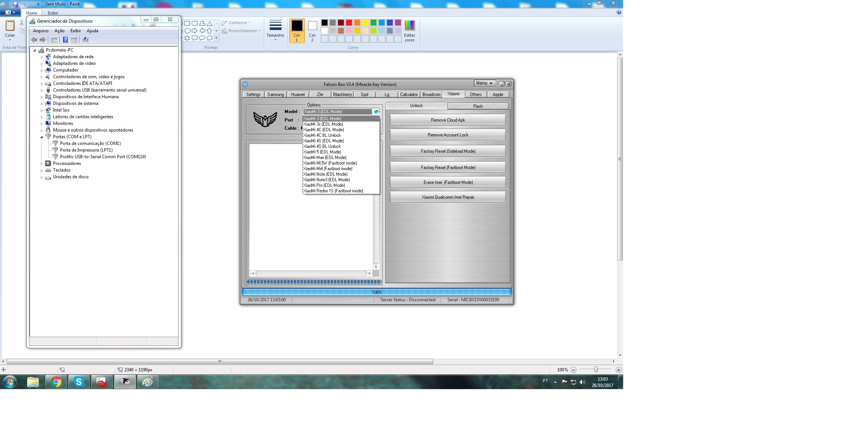Pick the red color swatch in Paint

click(x=349, y=23)
